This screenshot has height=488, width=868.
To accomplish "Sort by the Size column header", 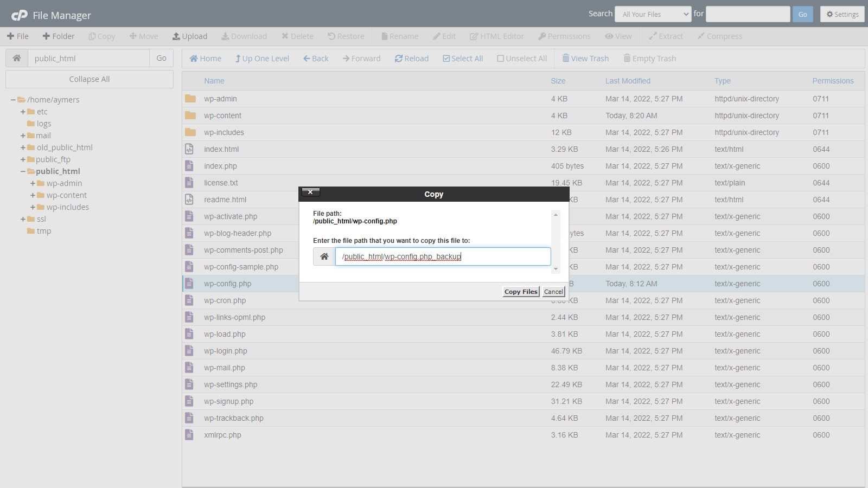I will point(558,81).
